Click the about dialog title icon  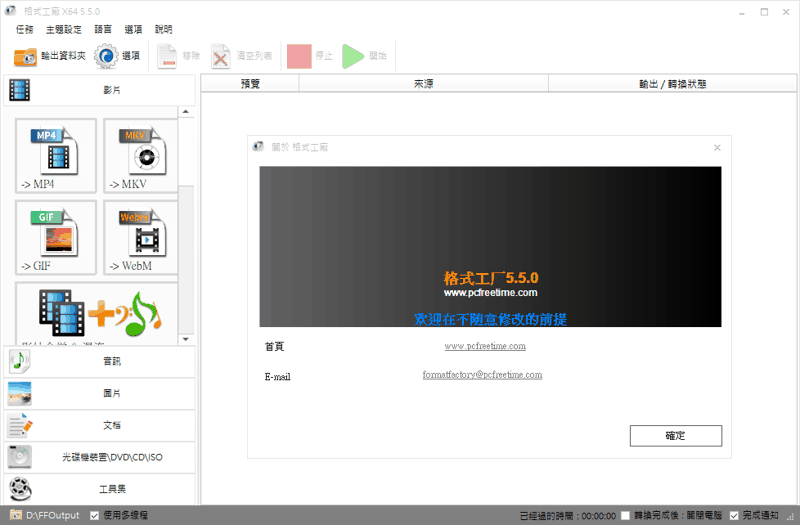[259, 147]
